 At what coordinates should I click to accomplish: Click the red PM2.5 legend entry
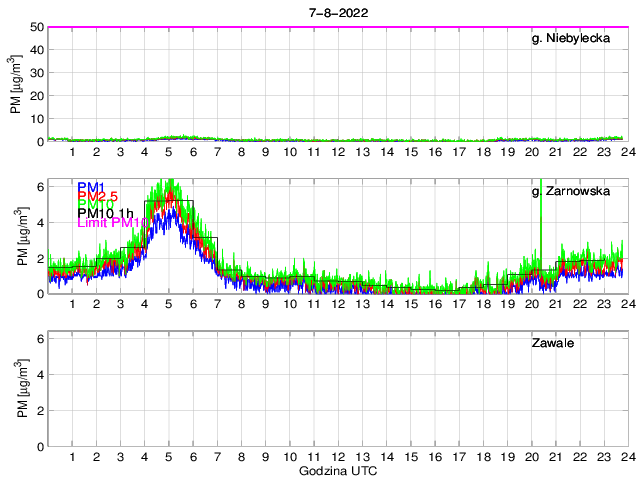(98, 198)
